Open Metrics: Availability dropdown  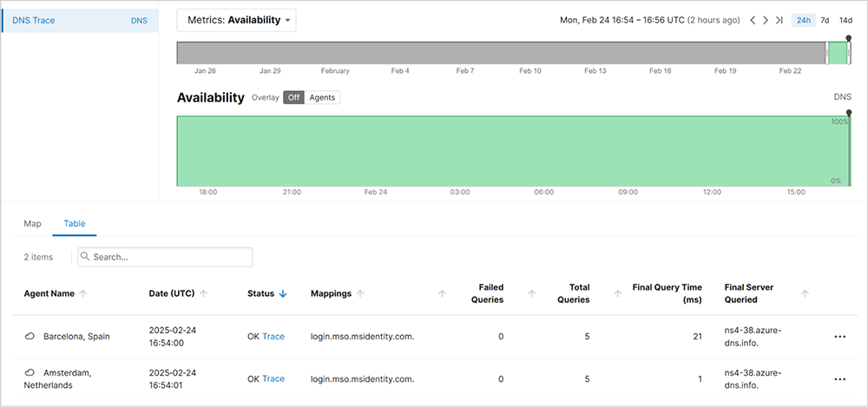tap(236, 20)
